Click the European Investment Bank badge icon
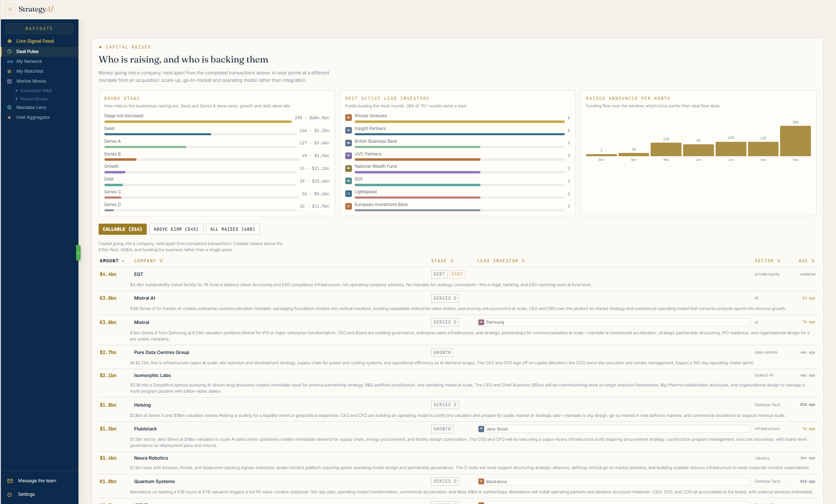This screenshot has height=504, width=836. pos(349,206)
